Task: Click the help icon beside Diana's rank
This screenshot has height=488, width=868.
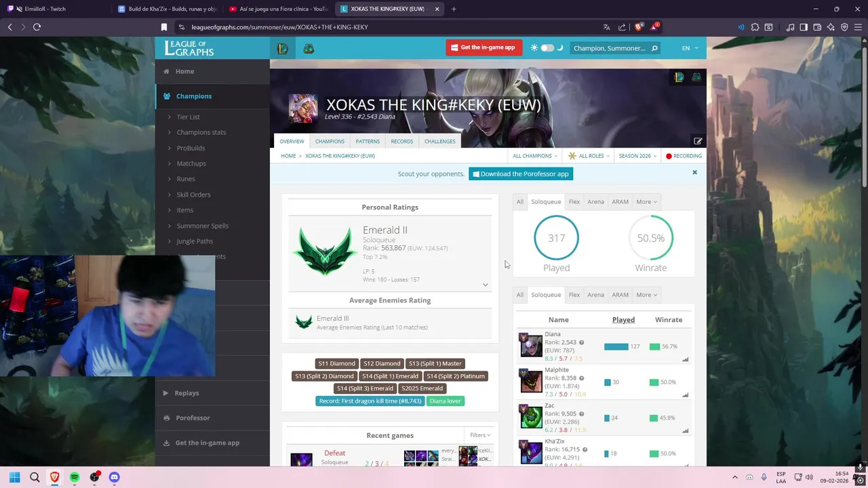Action: (x=581, y=343)
